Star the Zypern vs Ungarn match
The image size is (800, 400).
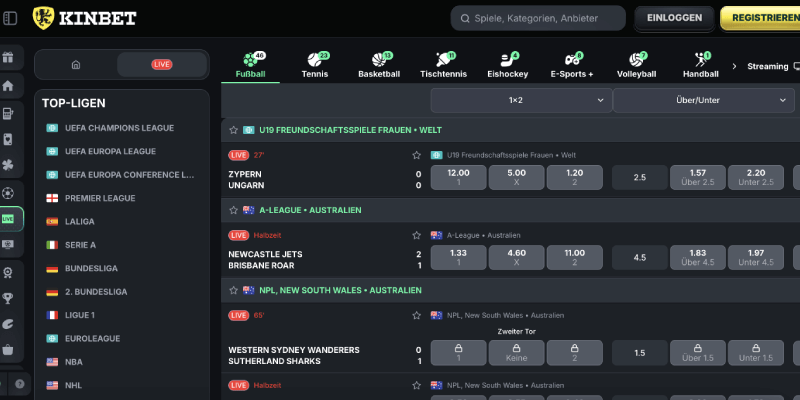click(x=416, y=155)
